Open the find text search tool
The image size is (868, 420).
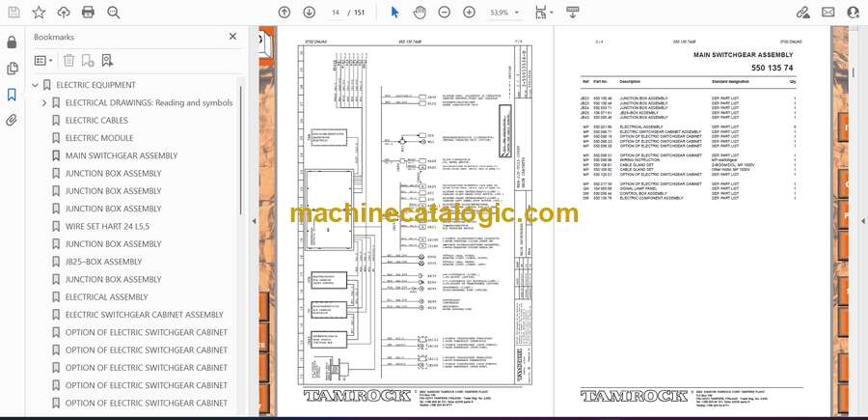pyautogui.click(x=114, y=13)
